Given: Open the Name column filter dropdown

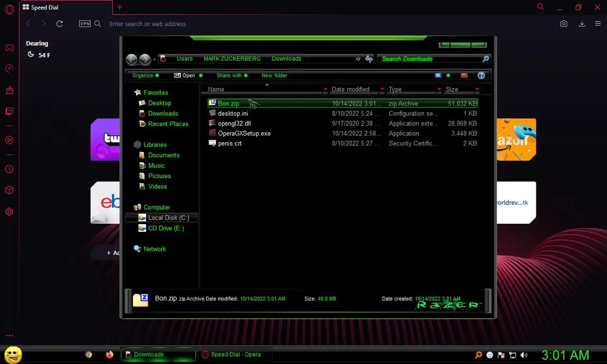Looking at the screenshot, I should click(x=325, y=89).
